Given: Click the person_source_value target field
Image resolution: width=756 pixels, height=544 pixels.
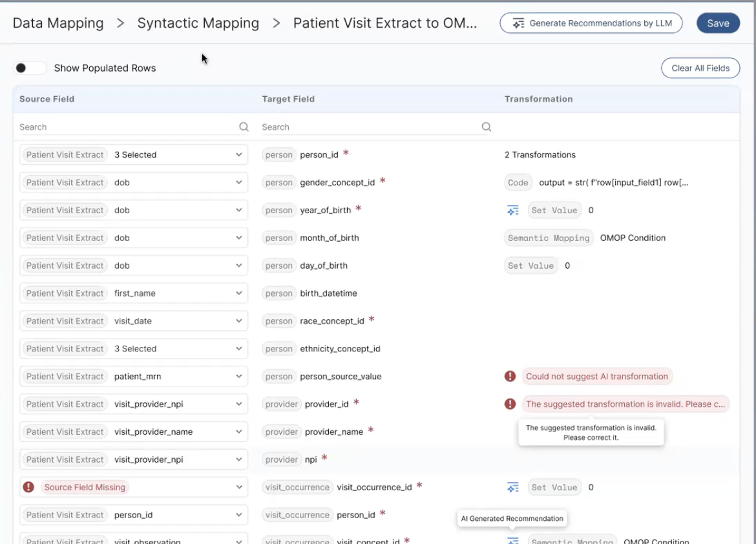Looking at the screenshot, I should pos(322,377).
